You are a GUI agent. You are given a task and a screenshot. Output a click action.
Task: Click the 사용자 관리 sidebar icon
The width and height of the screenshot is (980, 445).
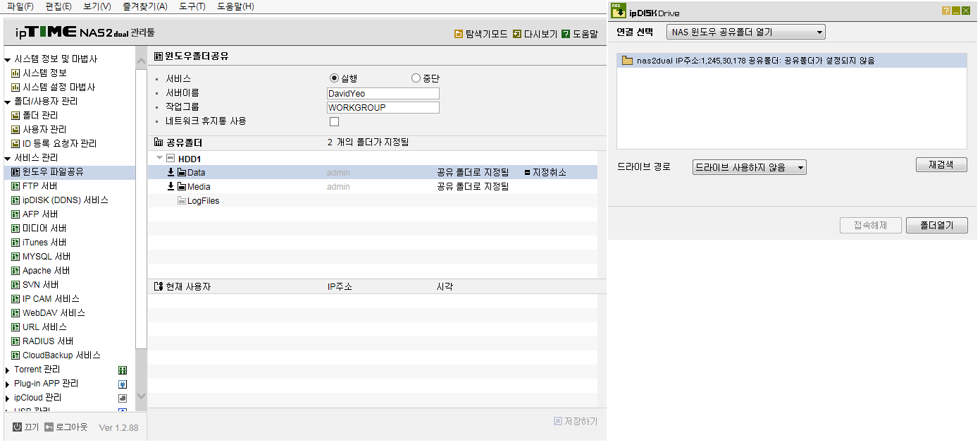pos(15,130)
